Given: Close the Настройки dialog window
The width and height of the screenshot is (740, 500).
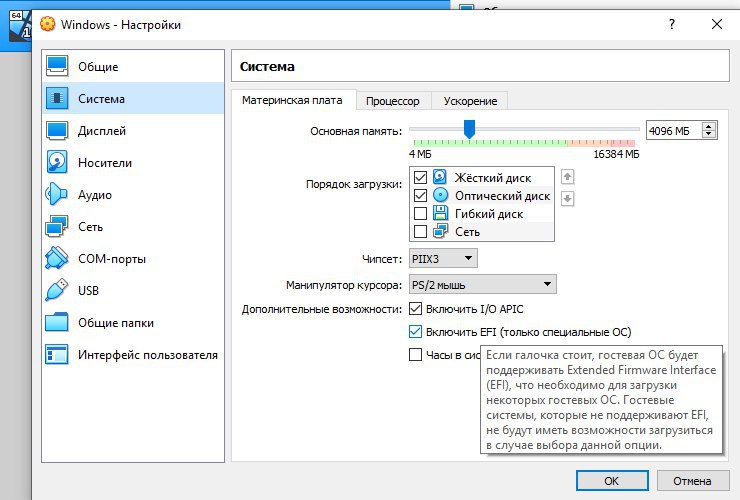Looking at the screenshot, I should click(x=716, y=24).
